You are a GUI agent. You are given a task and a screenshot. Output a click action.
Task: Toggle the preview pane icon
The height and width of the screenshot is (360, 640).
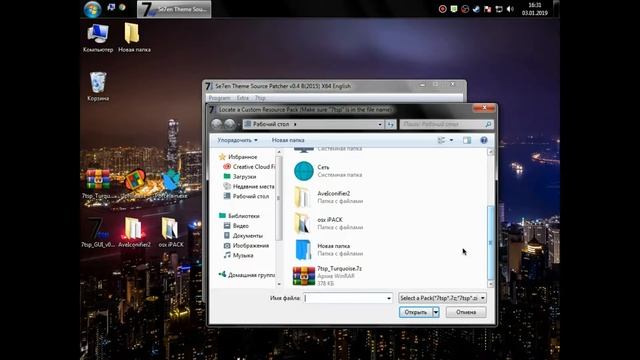[467, 140]
